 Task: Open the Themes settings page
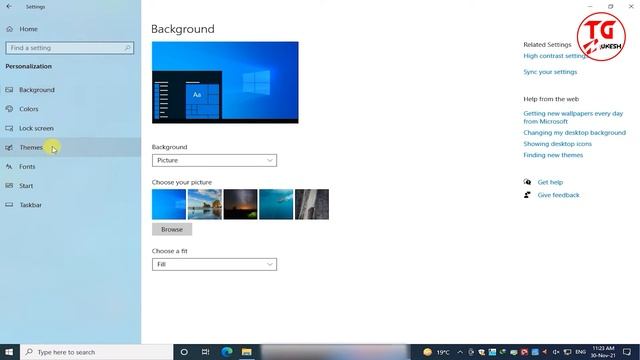71,147
